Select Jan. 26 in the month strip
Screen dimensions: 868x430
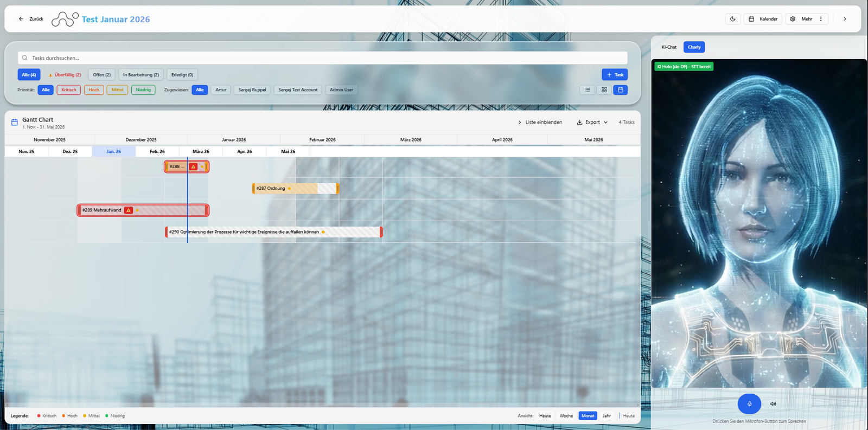(x=114, y=151)
